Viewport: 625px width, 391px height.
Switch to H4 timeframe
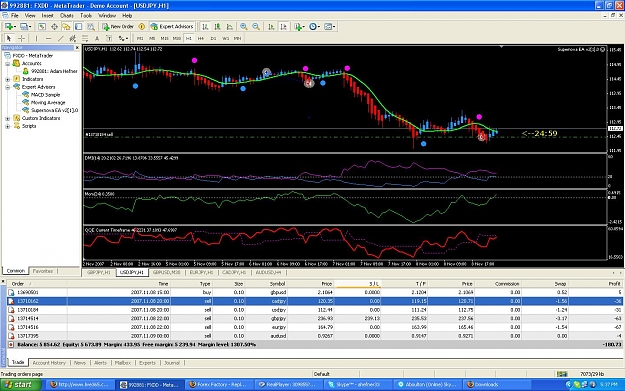[201, 38]
